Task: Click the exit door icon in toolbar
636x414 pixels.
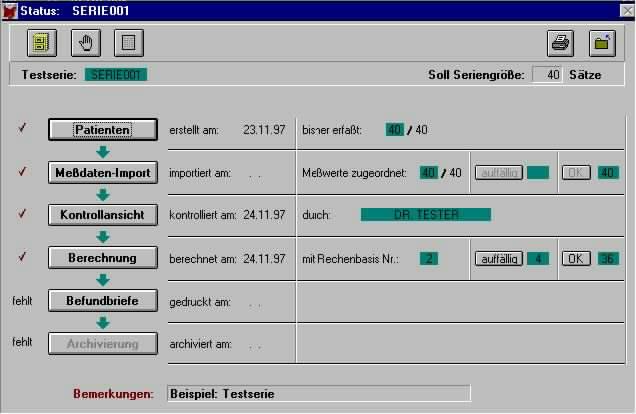Action: [x=603, y=43]
